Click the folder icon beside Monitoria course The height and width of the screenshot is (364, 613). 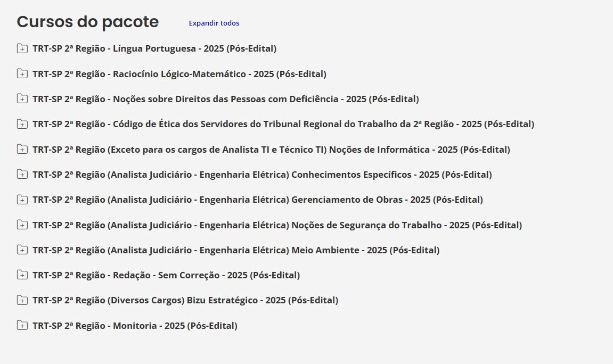(x=22, y=326)
